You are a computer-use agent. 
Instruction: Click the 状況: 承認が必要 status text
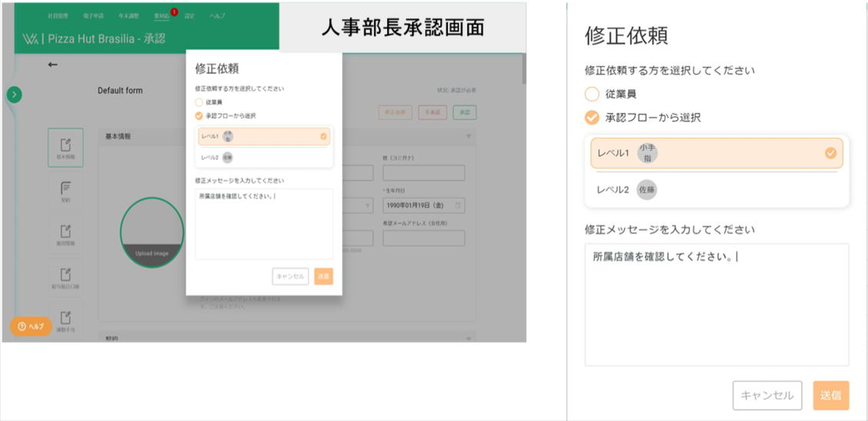(456, 90)
